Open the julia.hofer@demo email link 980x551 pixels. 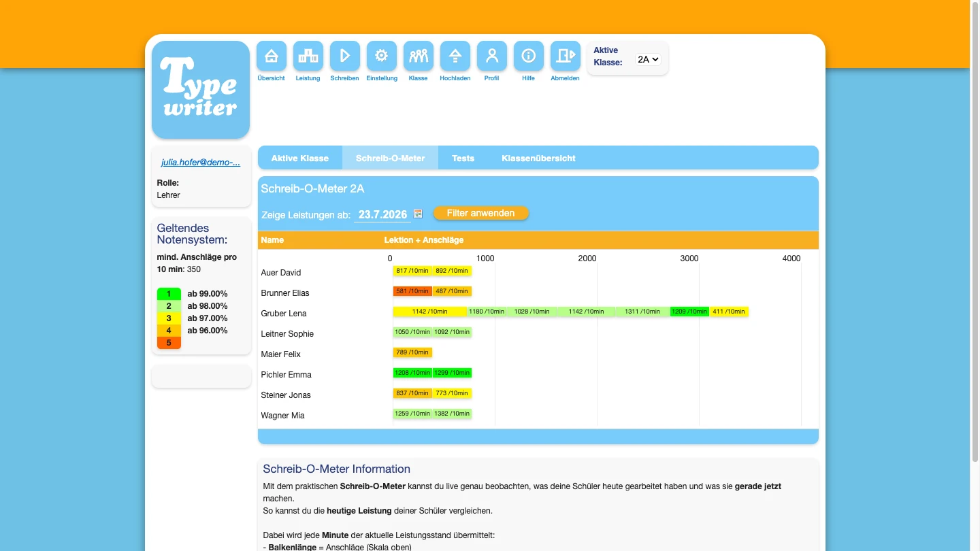click(x=201, y=163)
